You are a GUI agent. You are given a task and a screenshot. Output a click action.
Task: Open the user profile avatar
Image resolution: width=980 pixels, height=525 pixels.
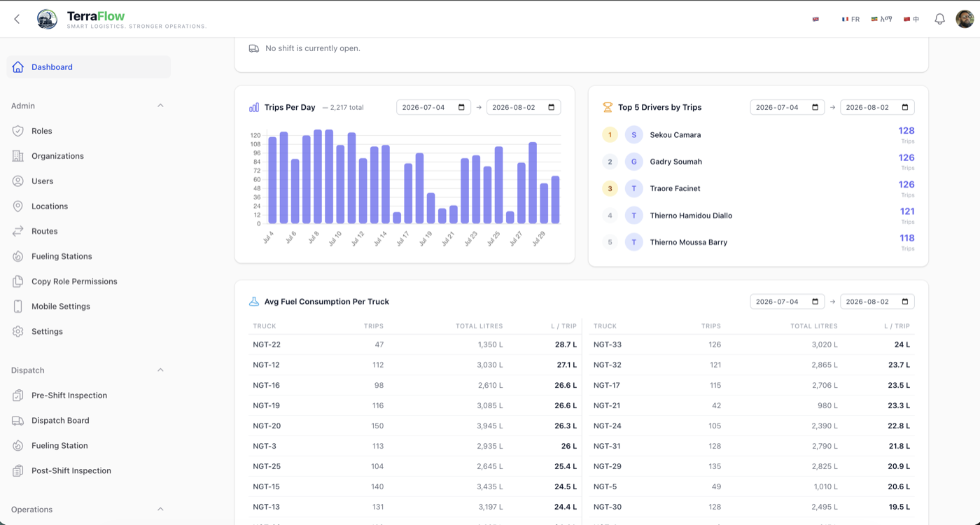[x=965, y=19]
